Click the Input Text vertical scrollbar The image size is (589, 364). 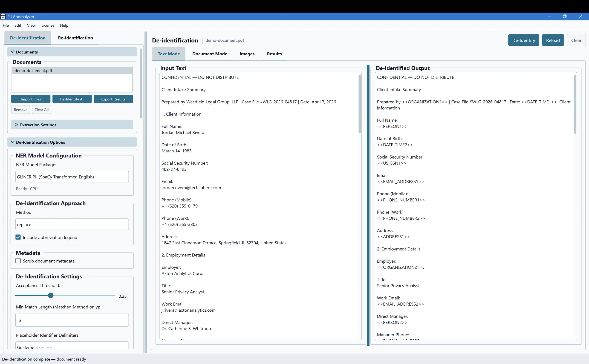pos(360,104)
